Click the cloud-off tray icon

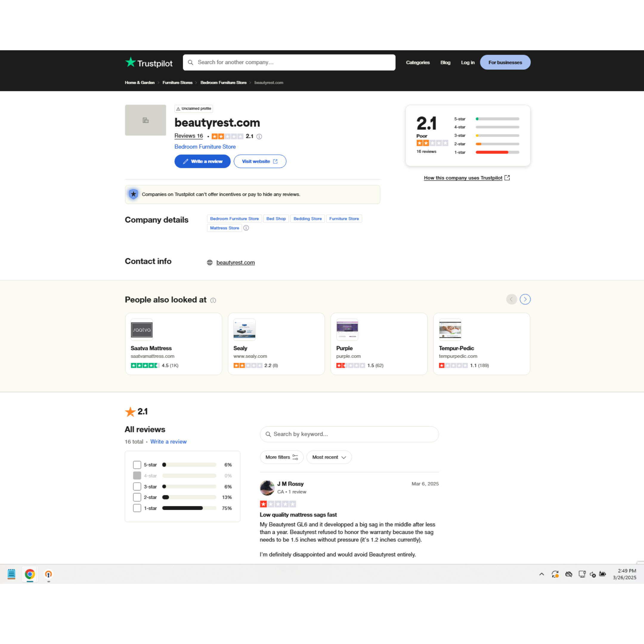click(x=569, y=574)
